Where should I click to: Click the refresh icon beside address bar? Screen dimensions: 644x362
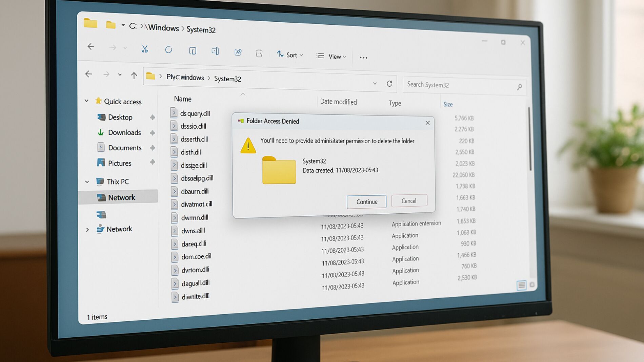click(x=389, y=84)
